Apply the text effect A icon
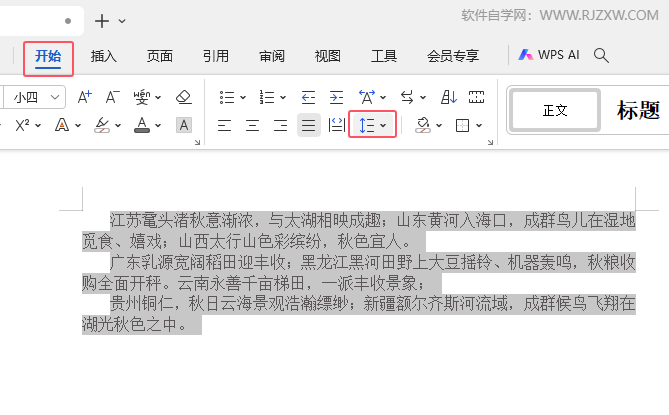669x415 pixels. tap(62, 125)
